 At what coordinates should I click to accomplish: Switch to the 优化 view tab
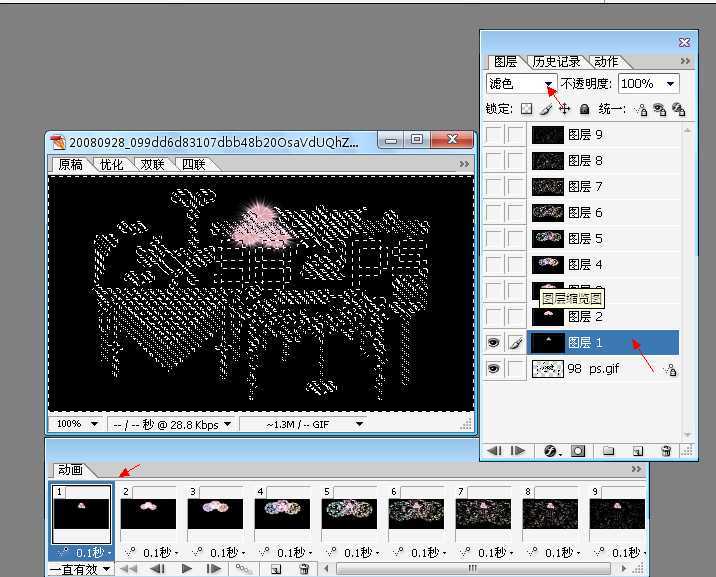tap(112, 164)
